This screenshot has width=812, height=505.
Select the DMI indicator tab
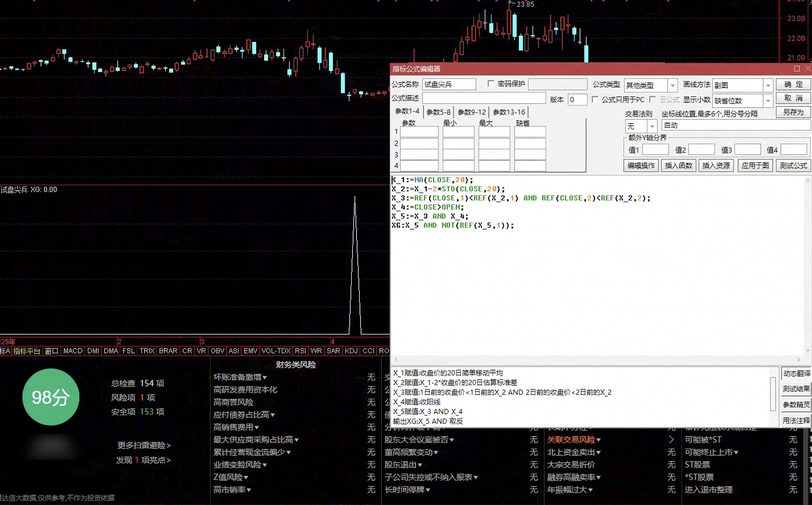93,351
